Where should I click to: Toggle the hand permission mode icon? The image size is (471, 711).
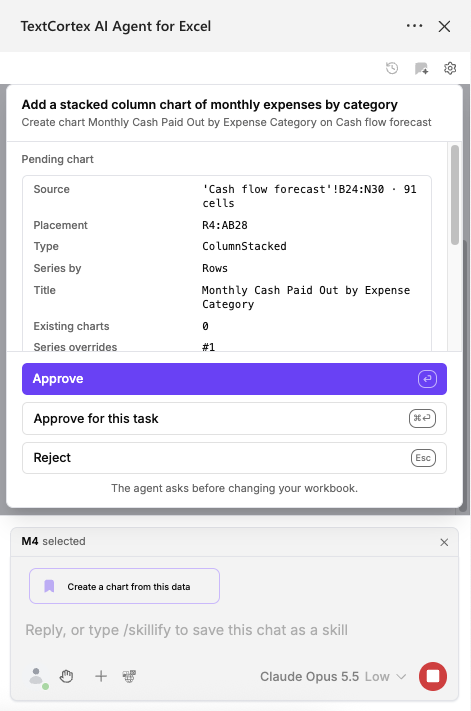(67, 677)
